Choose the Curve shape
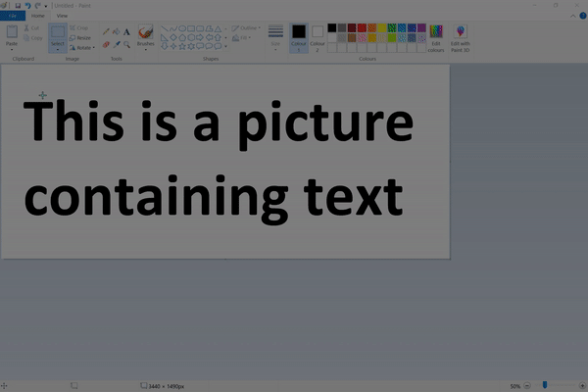Screen dimensions: 588x392 coord(173,28)
